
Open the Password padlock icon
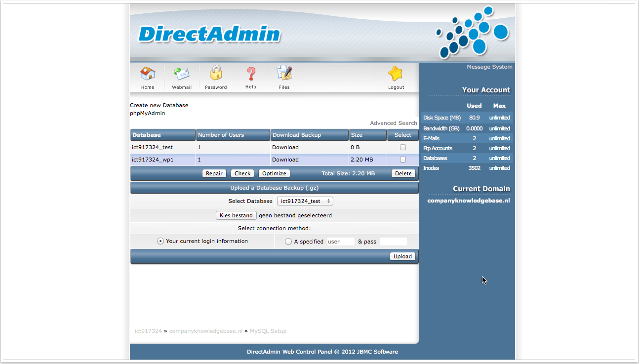216,73
